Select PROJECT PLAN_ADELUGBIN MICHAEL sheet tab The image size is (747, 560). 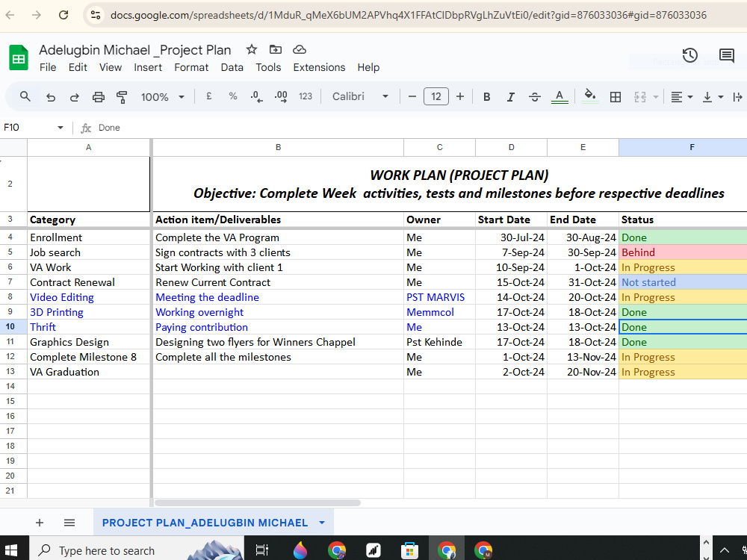[x=205, y=523]
